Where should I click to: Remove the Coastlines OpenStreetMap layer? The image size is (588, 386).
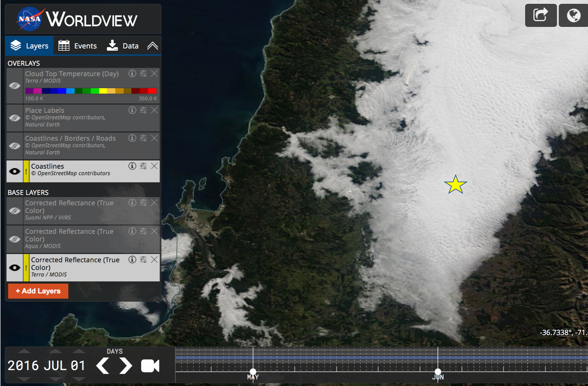pyautogui.click(x=154, y=166)
